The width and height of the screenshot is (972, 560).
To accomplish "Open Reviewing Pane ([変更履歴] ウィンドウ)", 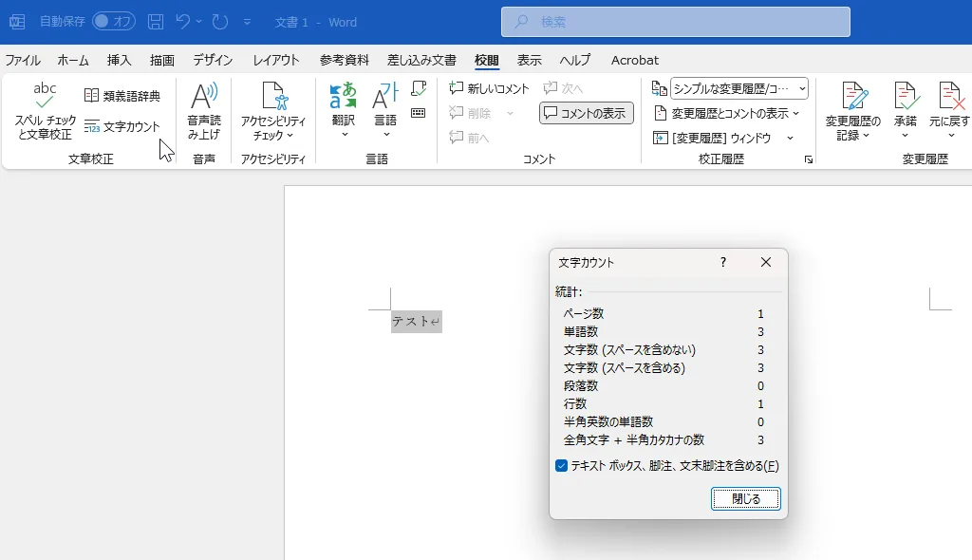I will point(712,138).
